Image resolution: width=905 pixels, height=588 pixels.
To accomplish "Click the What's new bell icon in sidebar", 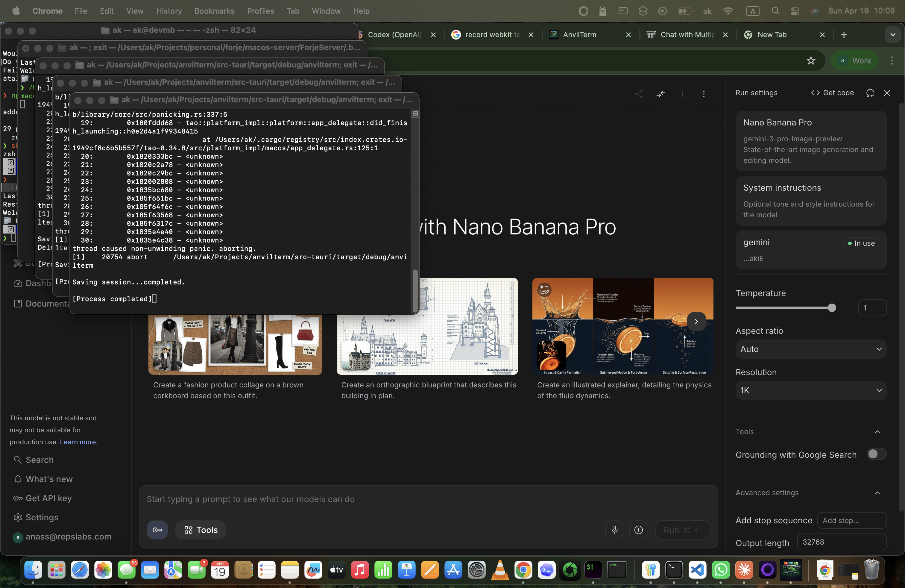I will click(x=18, y=479).
